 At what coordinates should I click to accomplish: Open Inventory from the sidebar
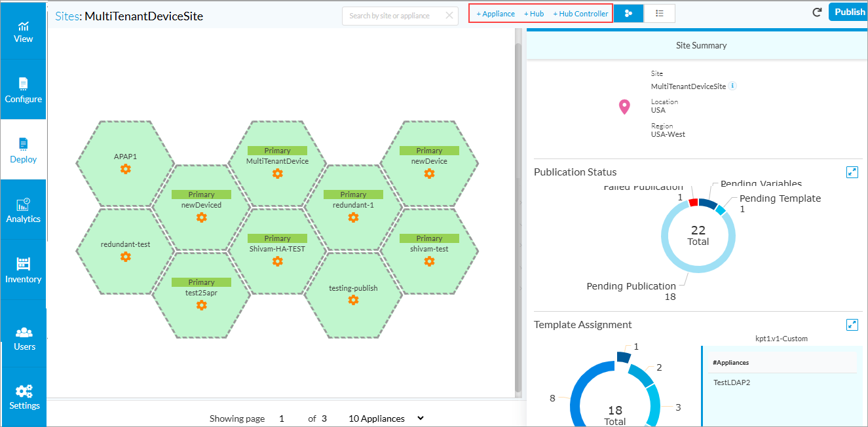[23, 270]
